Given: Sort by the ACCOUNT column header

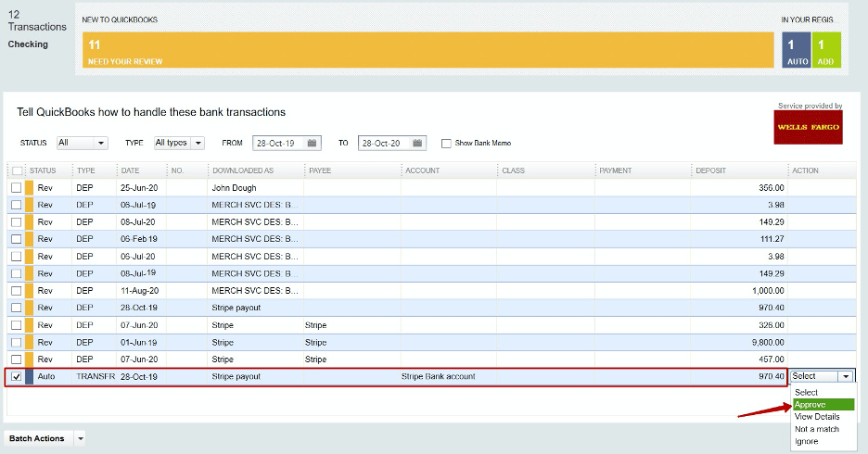Looking at the screenshot, I should click(422, 170).
